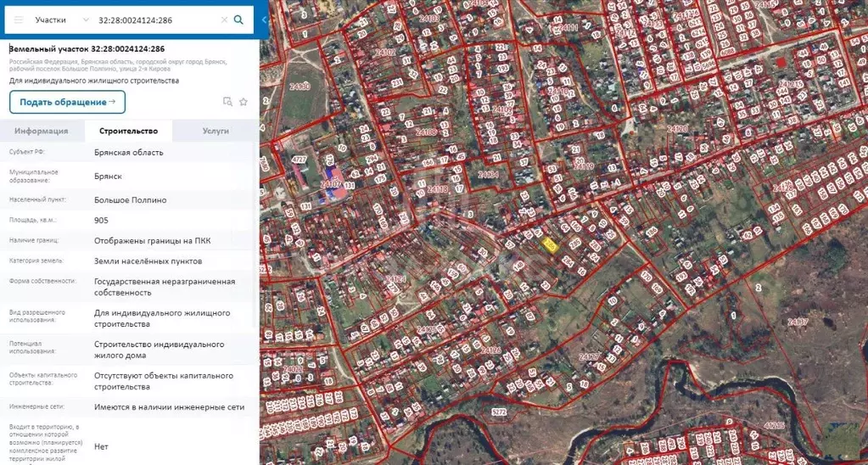This screenshot has height=465, width=868.
Task: Open the hamburger menu in search bar
Action: click(19, 20)
